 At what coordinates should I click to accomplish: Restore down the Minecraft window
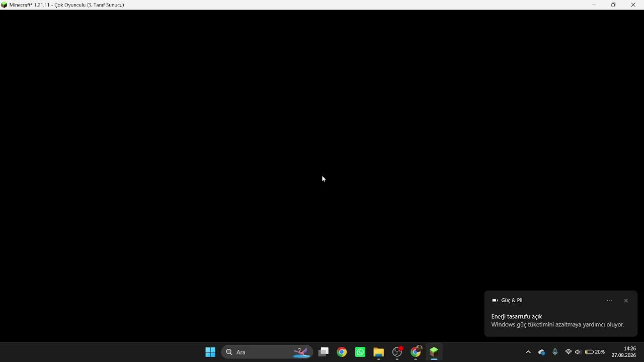click(613, 5)
